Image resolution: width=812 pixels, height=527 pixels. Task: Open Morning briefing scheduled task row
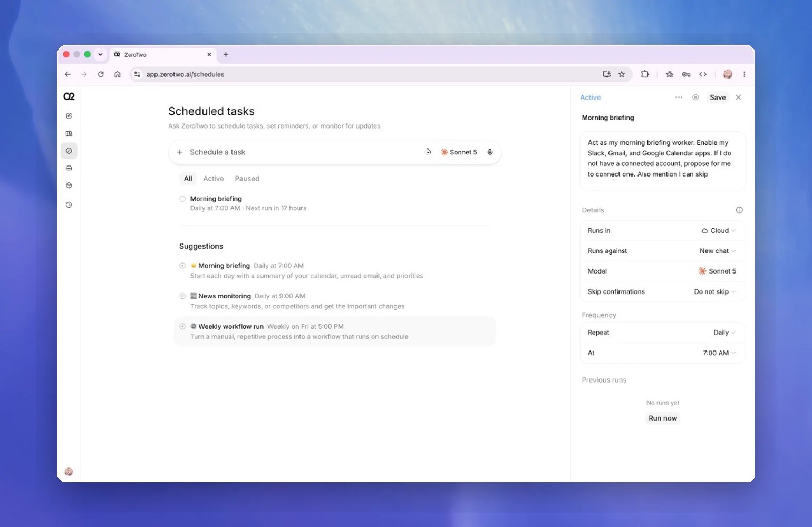[335, 203]
